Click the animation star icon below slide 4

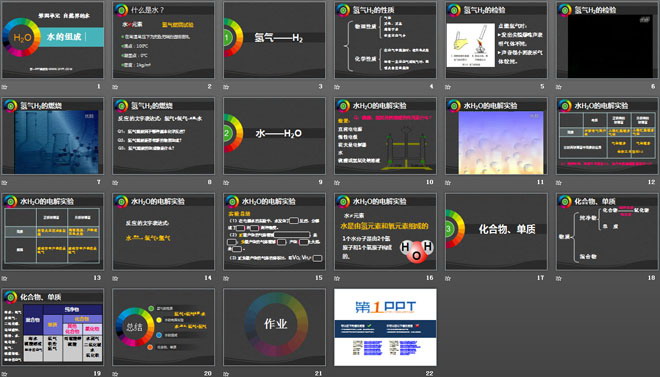pyautogui.click(x=337, y=87)
